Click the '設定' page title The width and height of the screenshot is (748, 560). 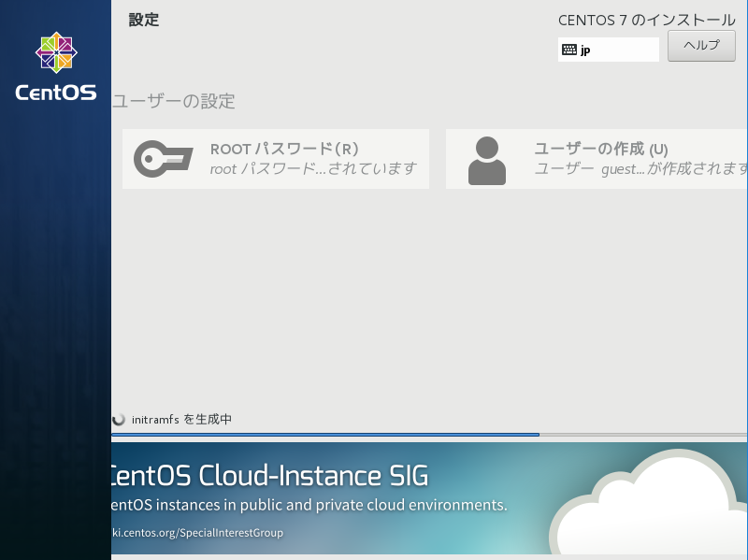(x=144, y=20)
